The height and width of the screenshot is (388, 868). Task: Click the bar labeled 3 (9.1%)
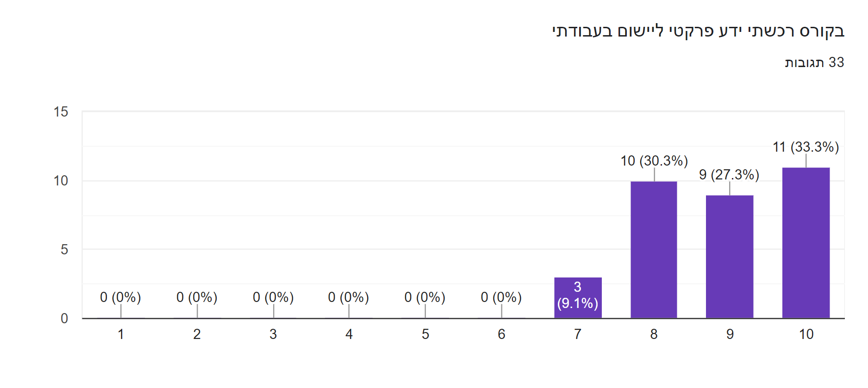pos(577,297)
